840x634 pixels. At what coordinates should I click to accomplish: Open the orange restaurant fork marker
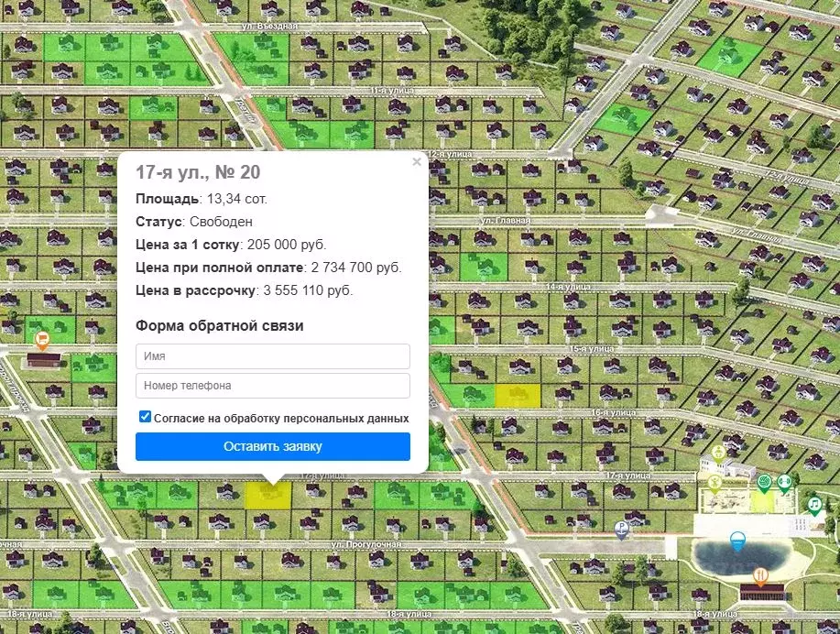click(x=759, y=576)
